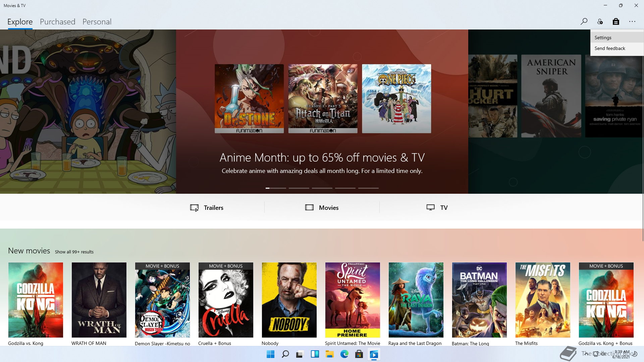Open the Trailers category label
The width and height of the screenshot is (644, 362).
click(x=214, y=208)
